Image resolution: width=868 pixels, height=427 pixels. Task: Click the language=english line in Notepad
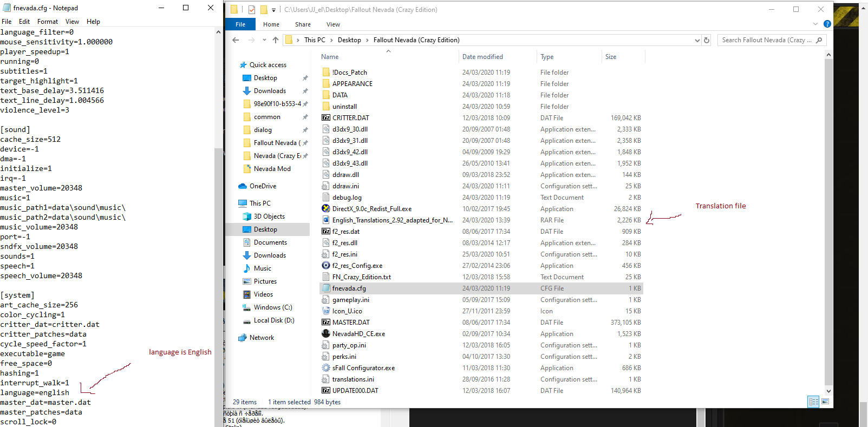(35, 392)
